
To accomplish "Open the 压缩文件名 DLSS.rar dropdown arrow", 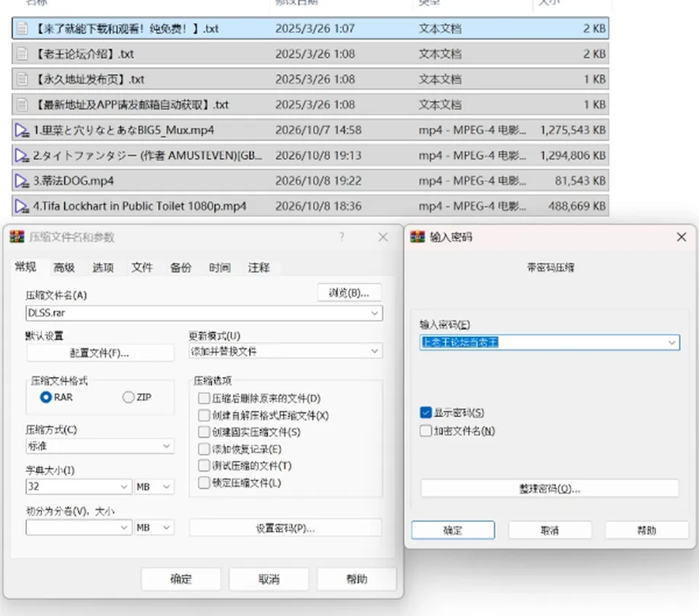I will pos(374,313).
